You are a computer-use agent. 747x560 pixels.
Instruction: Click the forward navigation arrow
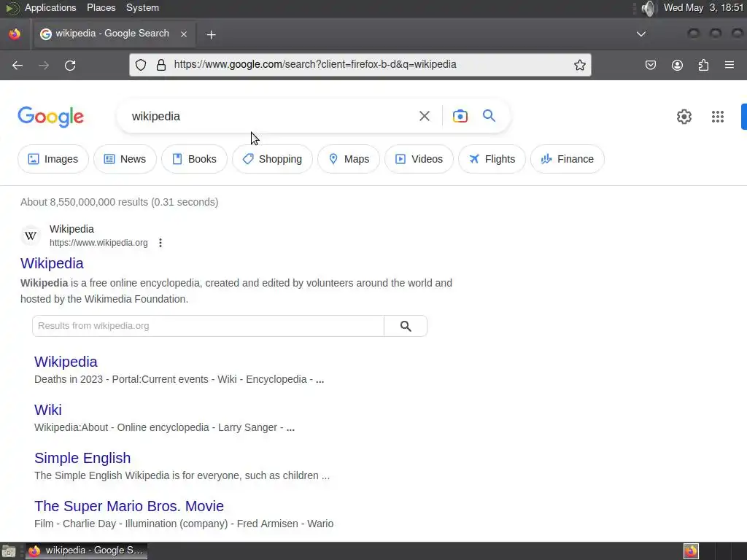(x=43, y=65)
